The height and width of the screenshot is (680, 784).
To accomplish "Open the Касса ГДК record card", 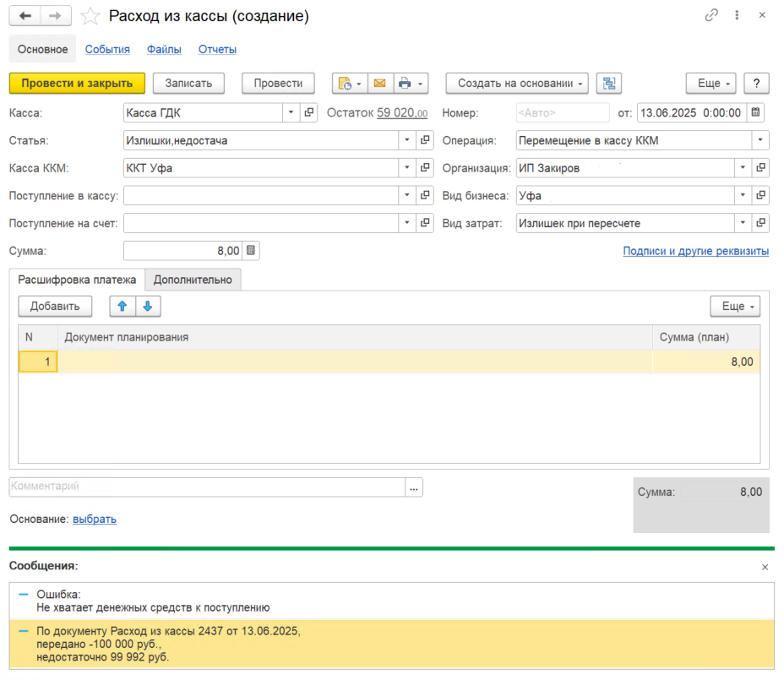I will [309, 112].
